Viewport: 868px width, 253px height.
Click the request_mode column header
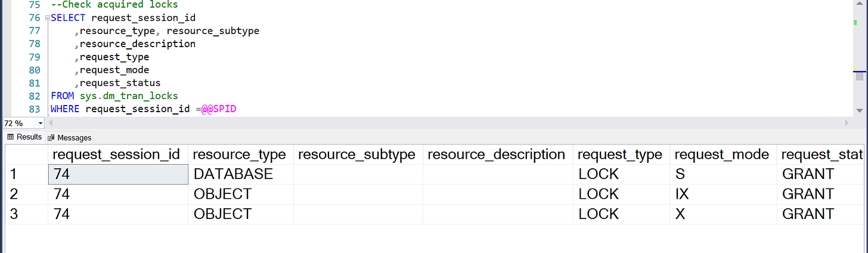[x=723, y=155]
